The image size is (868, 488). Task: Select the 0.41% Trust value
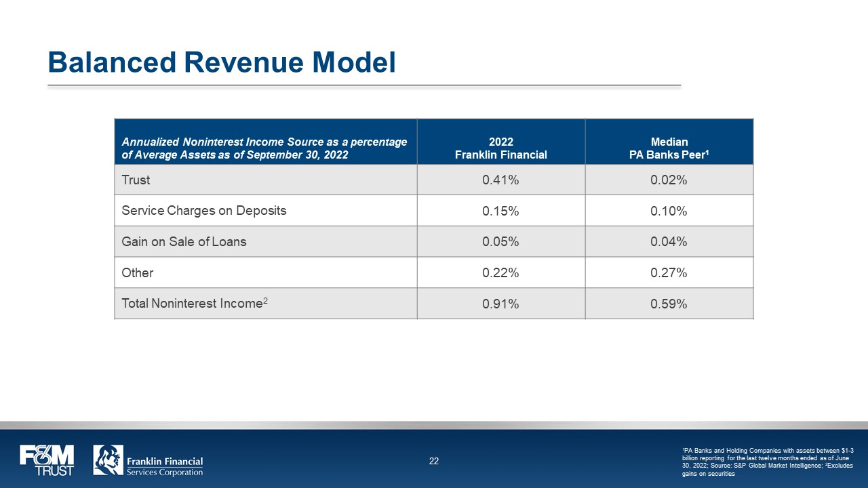pyautogui.click(x=500, y=180)
